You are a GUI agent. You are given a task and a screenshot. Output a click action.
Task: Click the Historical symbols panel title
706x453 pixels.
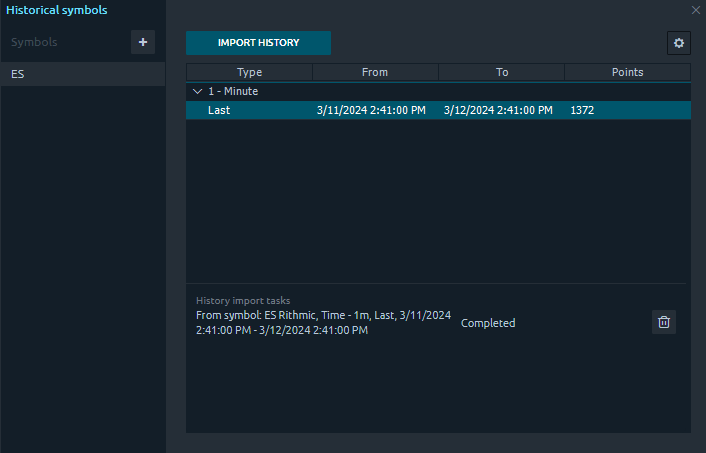(x=57, y=10)
